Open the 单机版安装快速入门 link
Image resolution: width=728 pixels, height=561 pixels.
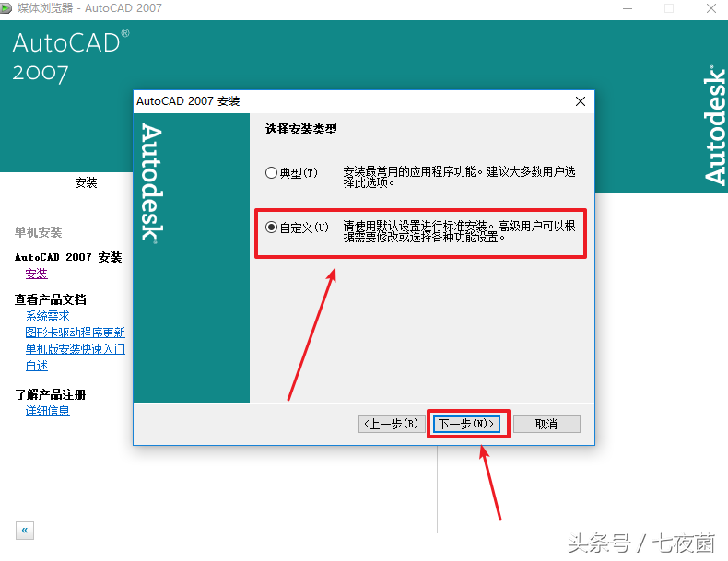pos(76,349)
